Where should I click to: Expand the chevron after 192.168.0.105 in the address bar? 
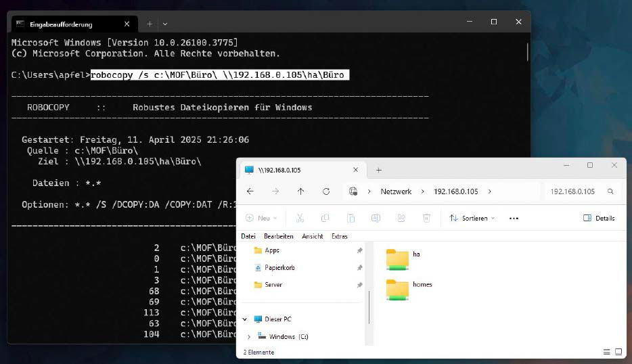[489, 191]
